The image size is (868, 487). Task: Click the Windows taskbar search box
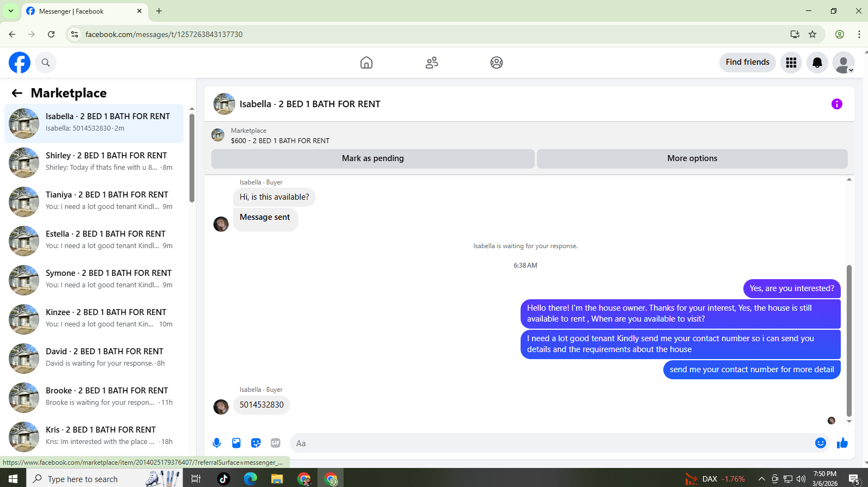pyautogui.click(x=105, y=479)
